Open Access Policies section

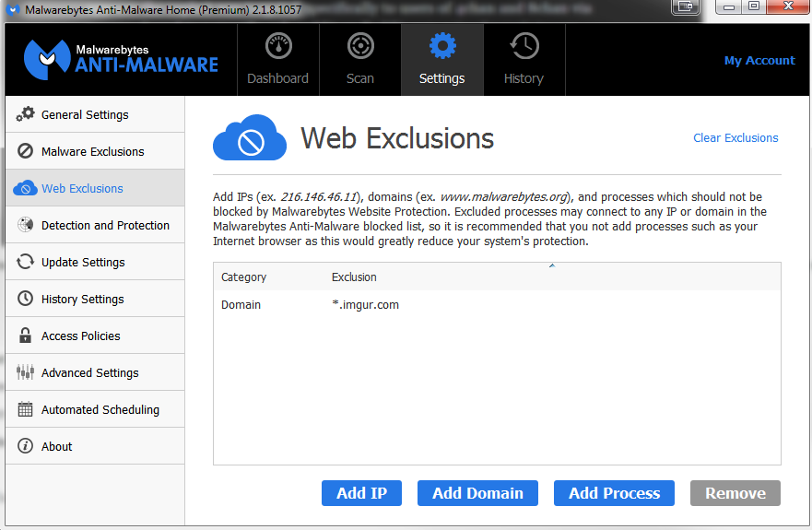point(95,336)
